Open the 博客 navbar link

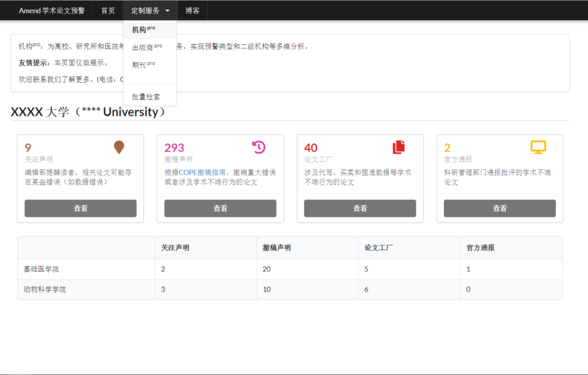(x=192, y=10)
